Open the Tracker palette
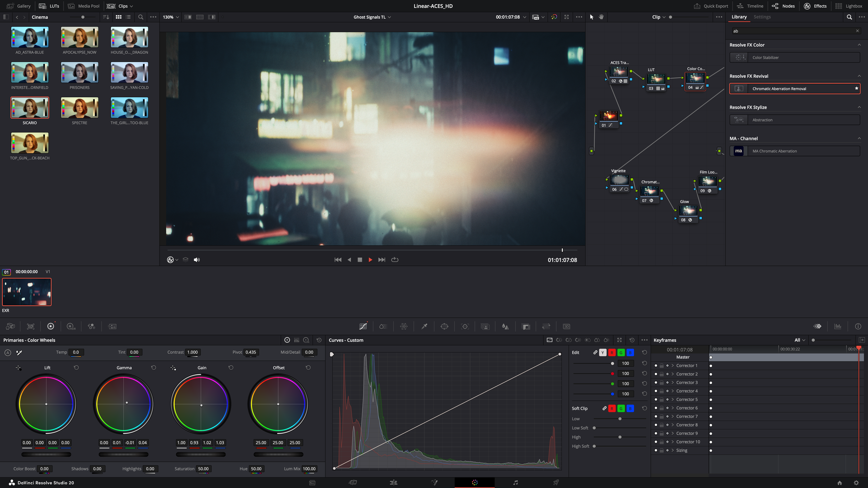 pyautogui.click(x=465, y=326)
